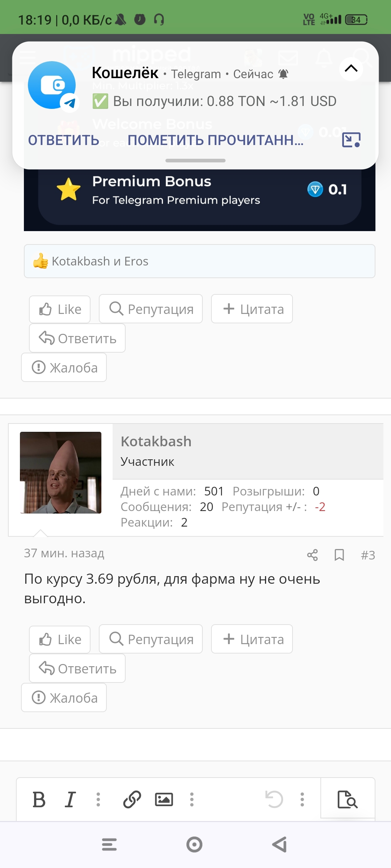The height and width of the screenshot is (868, 391).
Task: Tap ОТВЕТИТЬ in the Telegram notification
Action: (64, 140)
